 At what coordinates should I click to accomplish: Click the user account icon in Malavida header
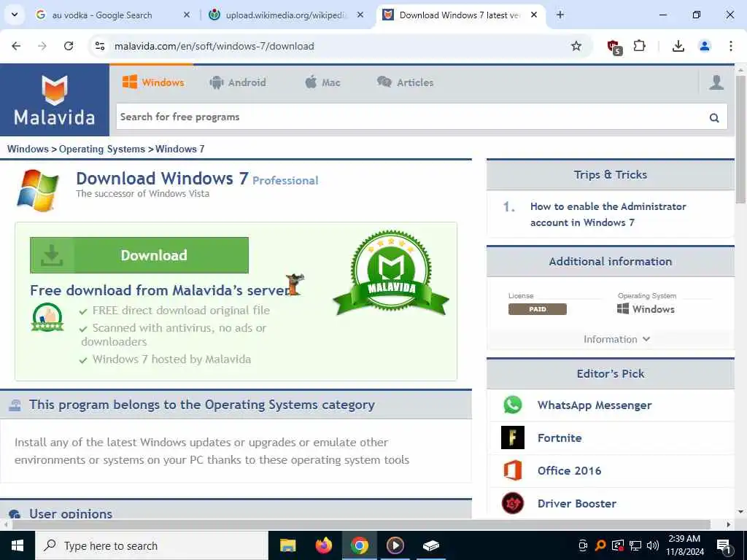(716, 82)
